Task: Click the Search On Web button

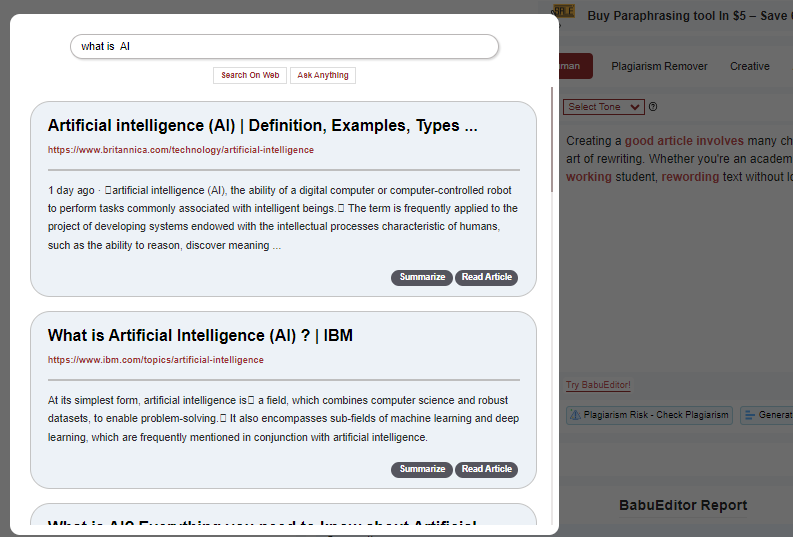Action: (x=250, y=75)
